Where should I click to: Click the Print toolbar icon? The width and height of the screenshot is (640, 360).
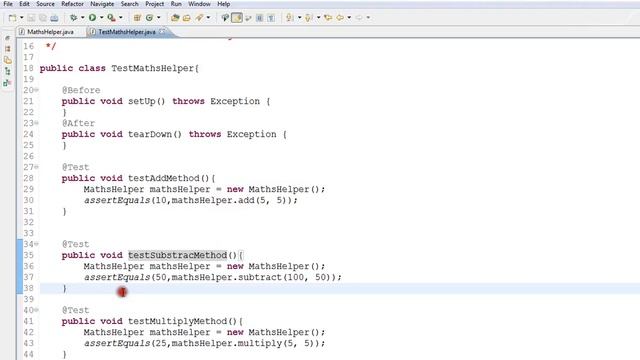pos(54,18)
